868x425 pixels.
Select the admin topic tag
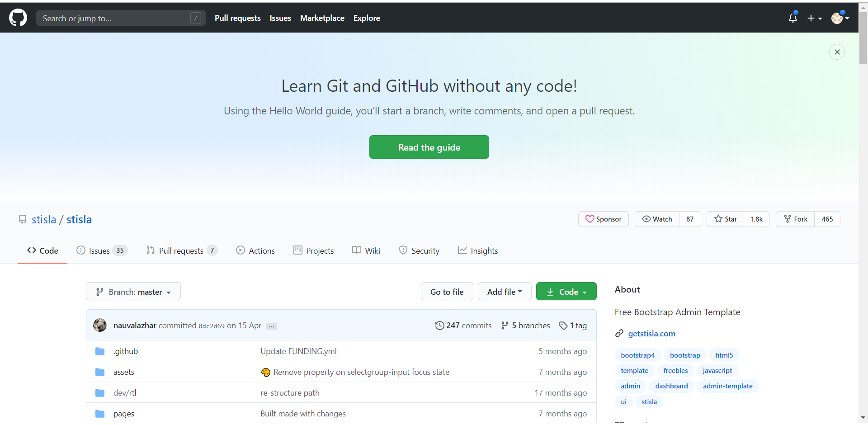pyautogui.click(x=630, y=386)
